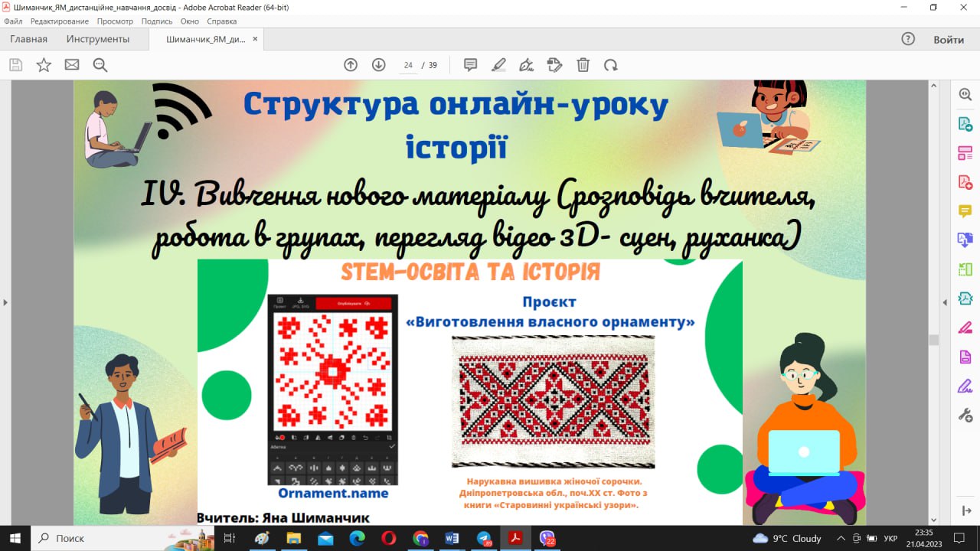The width and height of the screenshot is (980, 551).
Task: Switch to the Инструменты tab
Action: tap(98, 39)
